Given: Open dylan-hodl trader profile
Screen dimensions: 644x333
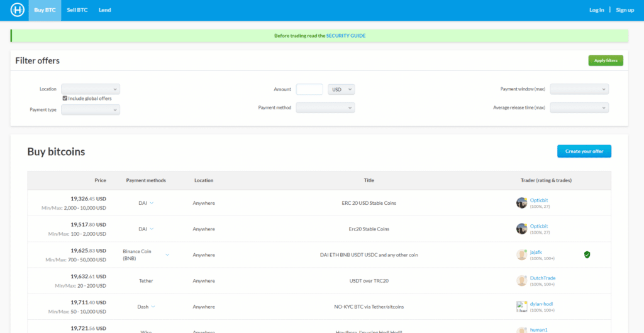Looking at the screenshot, I should click(541, 303).
